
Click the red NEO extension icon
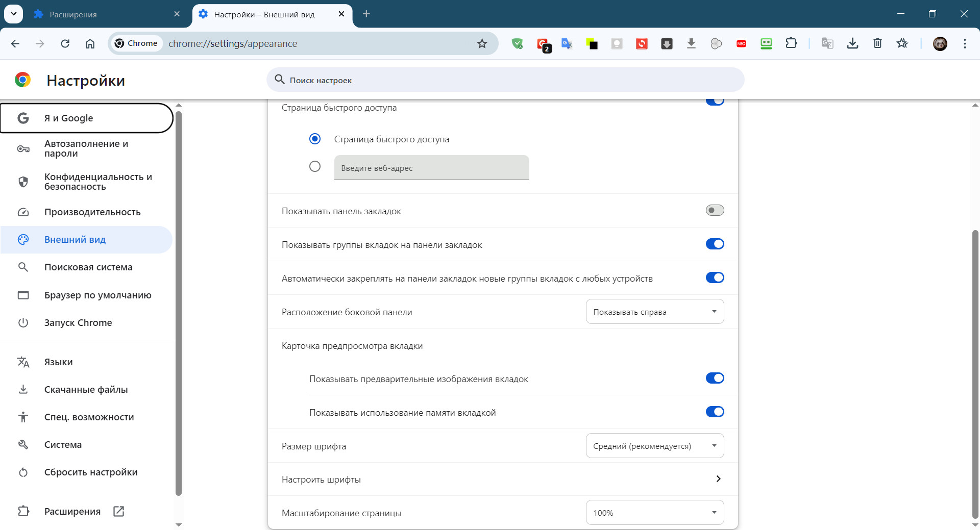pos(742,44)
